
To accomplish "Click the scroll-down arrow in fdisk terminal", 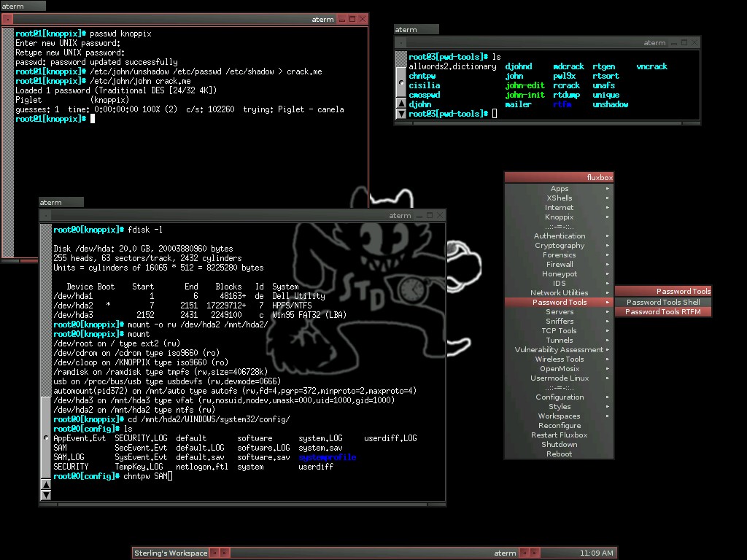I will pyautogui.click(x=46, y=495).
